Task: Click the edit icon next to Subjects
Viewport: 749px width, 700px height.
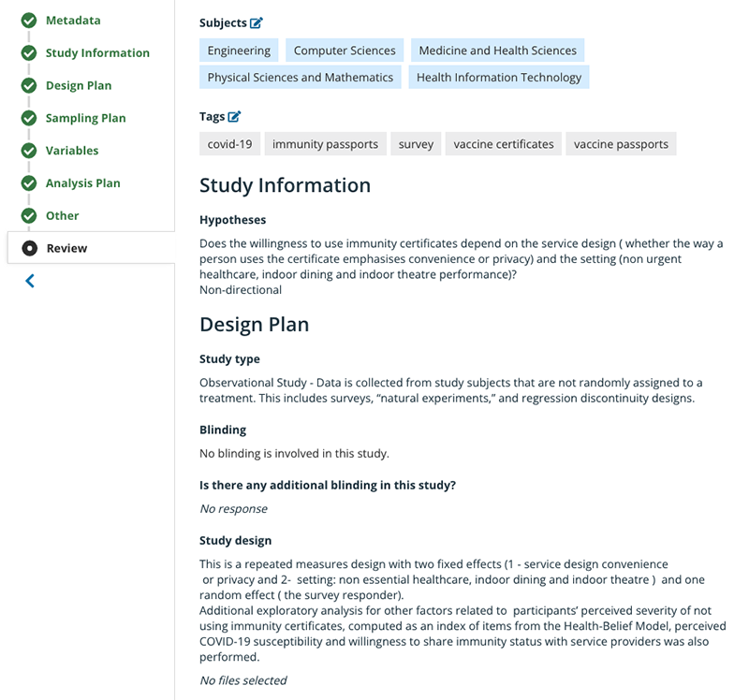Action: pos(257,22)
